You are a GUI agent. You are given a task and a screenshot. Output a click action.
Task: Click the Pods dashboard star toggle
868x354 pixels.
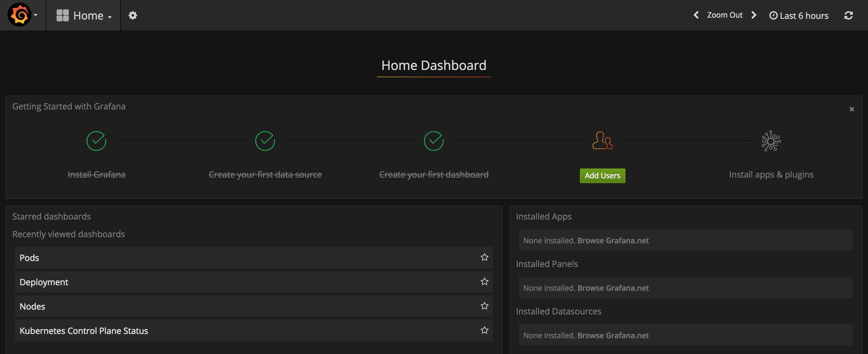click(x=484, y=257)
